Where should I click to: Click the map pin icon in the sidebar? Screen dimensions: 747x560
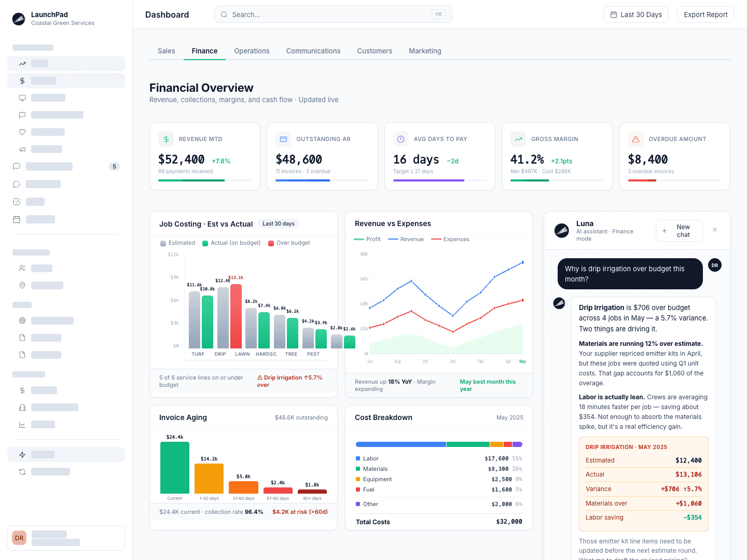pyautogui.click(x=22, y=286)
